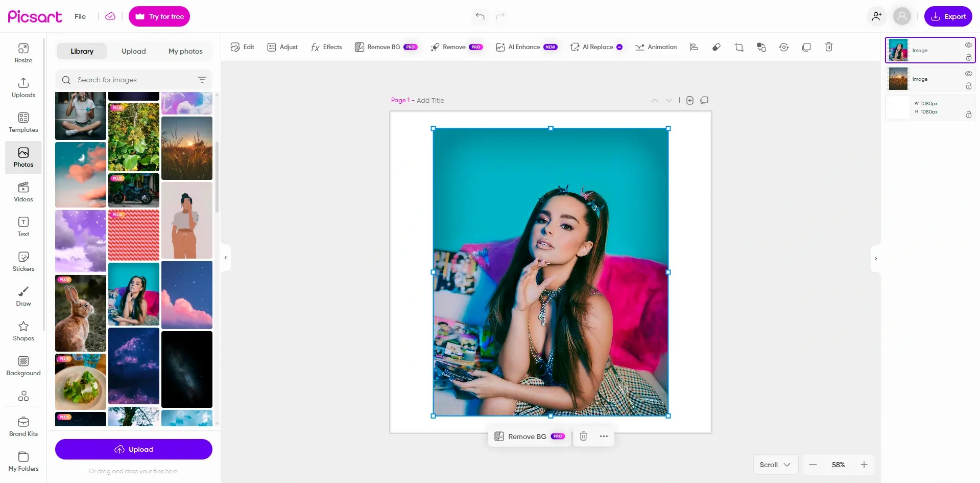Open the align tool in toolbar
This screenshot has width=980, height=483.
(694, 47)
